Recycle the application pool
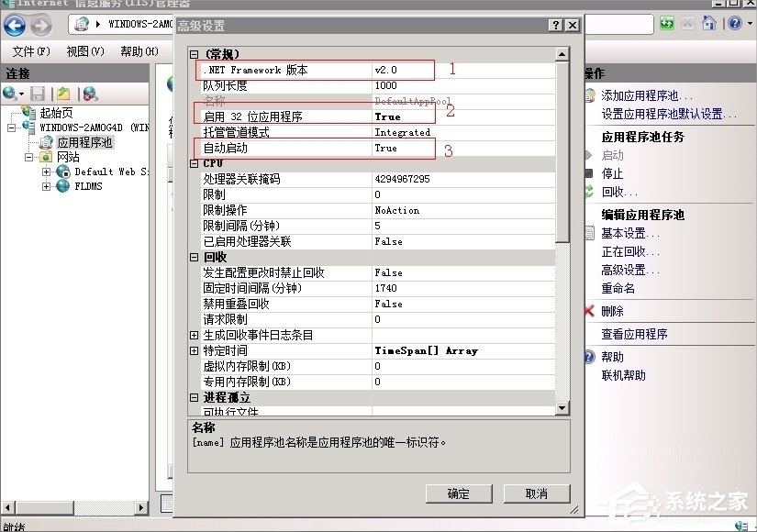 pyautogui.click(x=613, y=192)
